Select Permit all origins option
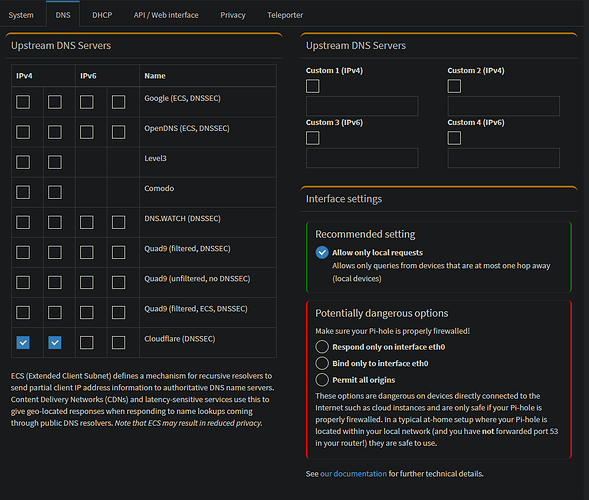The width and height of the screenshot is (589, 500). click(322, 380)
